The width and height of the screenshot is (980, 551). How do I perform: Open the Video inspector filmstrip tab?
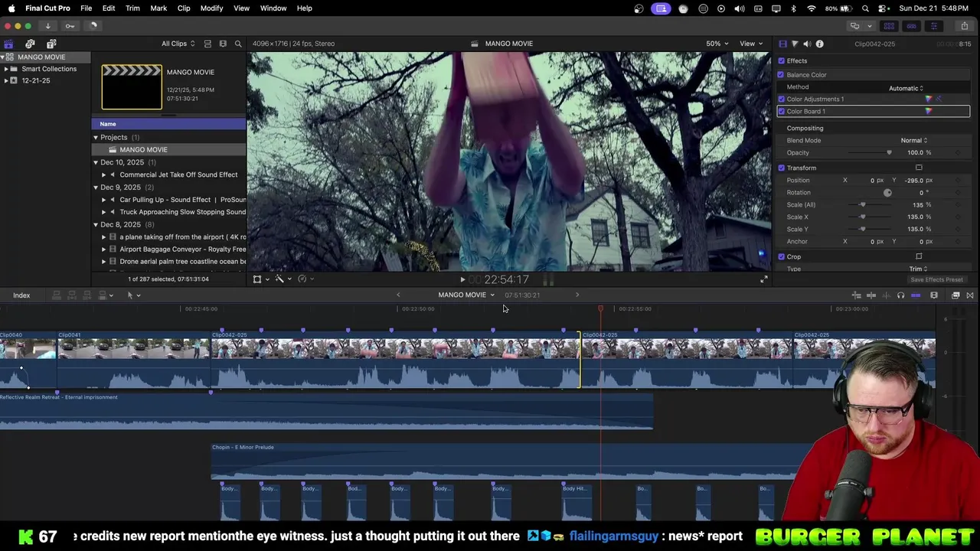782,44
